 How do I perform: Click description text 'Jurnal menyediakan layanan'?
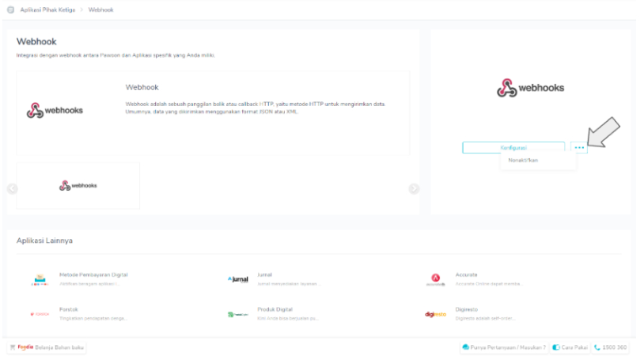click(x=289, y=284)
